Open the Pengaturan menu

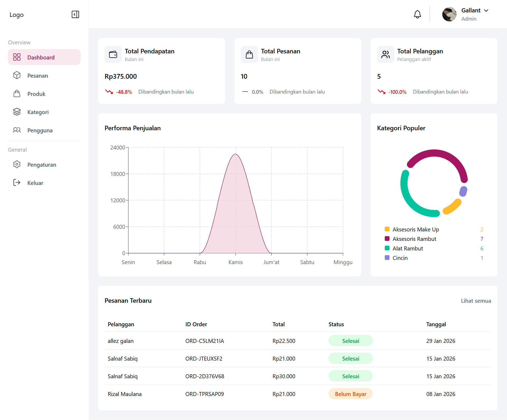click(44, 164)
